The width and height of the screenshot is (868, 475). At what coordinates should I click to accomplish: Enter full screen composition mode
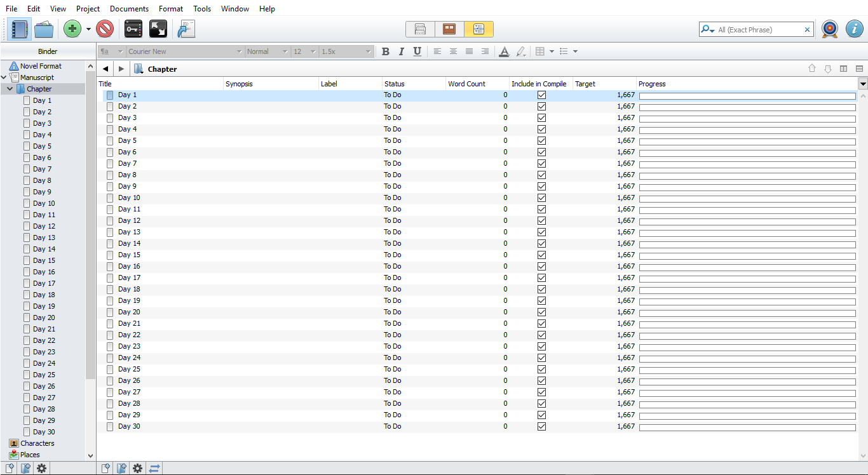click(x=158, y=29)
